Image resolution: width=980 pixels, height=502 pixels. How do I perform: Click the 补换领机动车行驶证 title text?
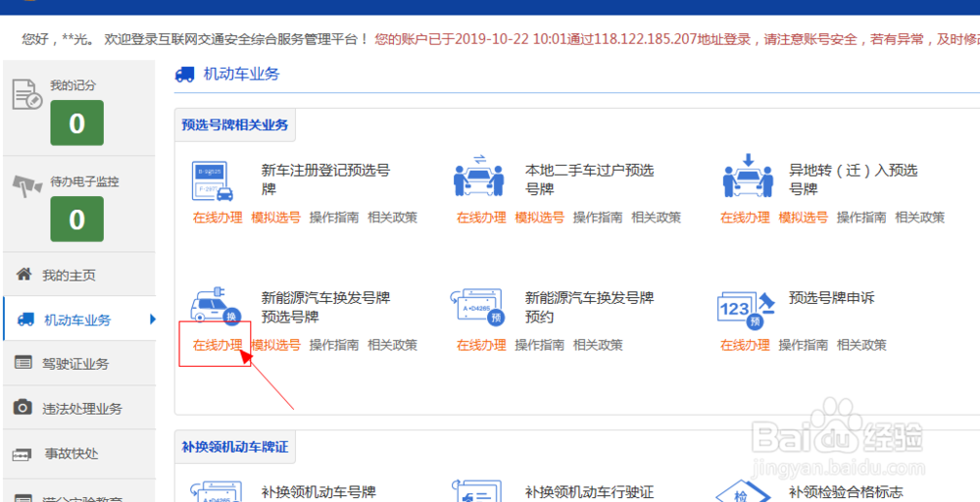[x=589, y=492]
